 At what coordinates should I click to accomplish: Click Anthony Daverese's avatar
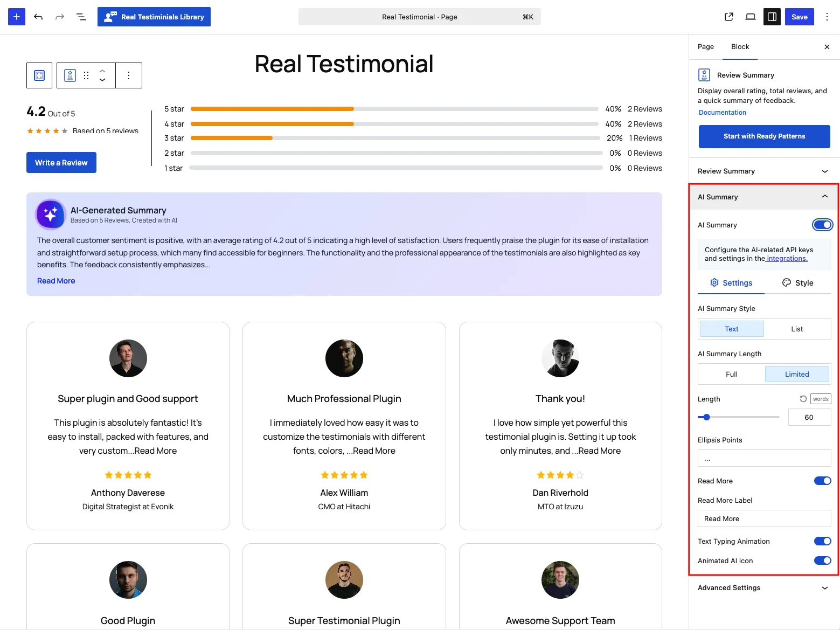point(128,358)
